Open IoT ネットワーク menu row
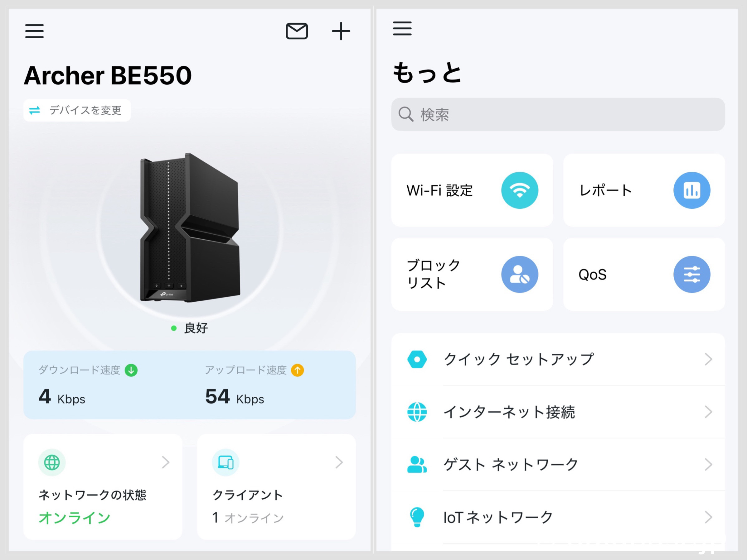This screenshot has width=747, height=560. click(x=558, y=517)
